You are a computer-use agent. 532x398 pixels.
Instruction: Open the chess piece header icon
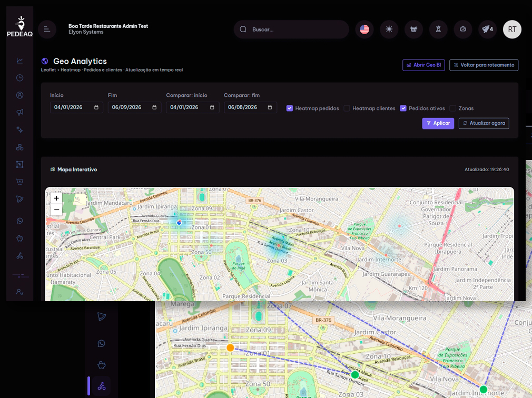pos(438,29)
